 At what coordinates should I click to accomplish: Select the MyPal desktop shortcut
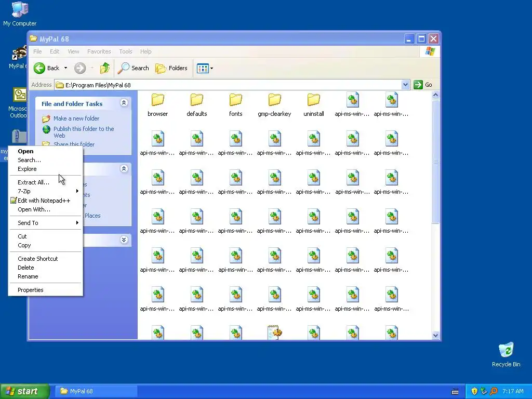click(x=18, y=57)
